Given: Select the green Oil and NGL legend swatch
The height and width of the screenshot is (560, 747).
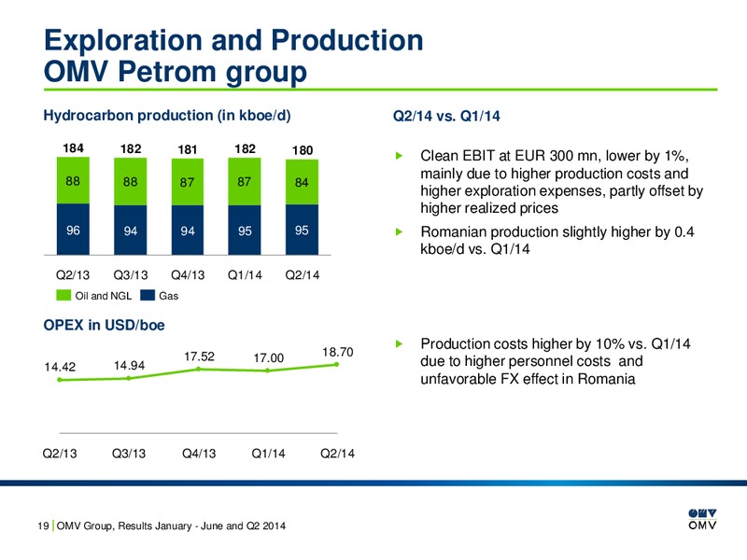Looking at the screenshot, I should (63, 295).
